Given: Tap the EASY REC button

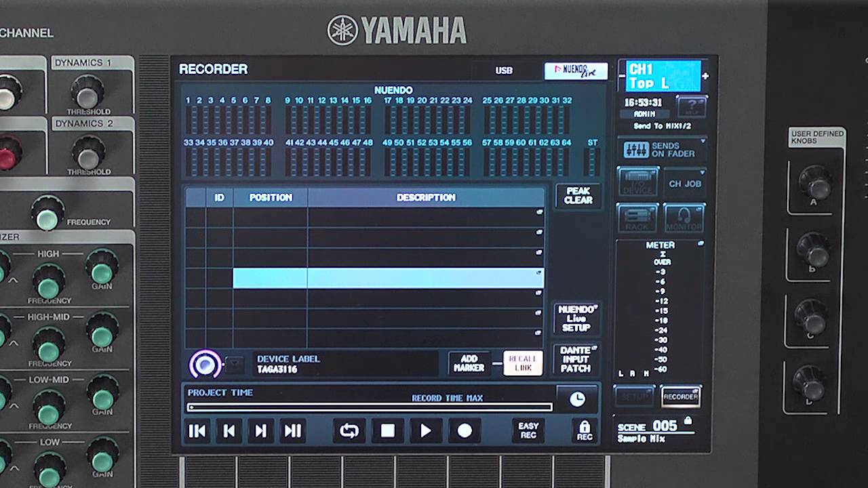Looking at the screenshot, I should coord(528,431).
